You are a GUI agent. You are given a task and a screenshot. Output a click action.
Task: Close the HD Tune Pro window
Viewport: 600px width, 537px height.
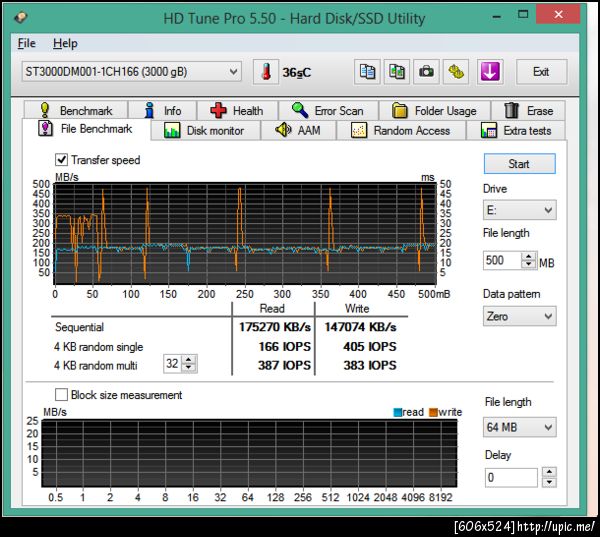(x=558, y=15)
